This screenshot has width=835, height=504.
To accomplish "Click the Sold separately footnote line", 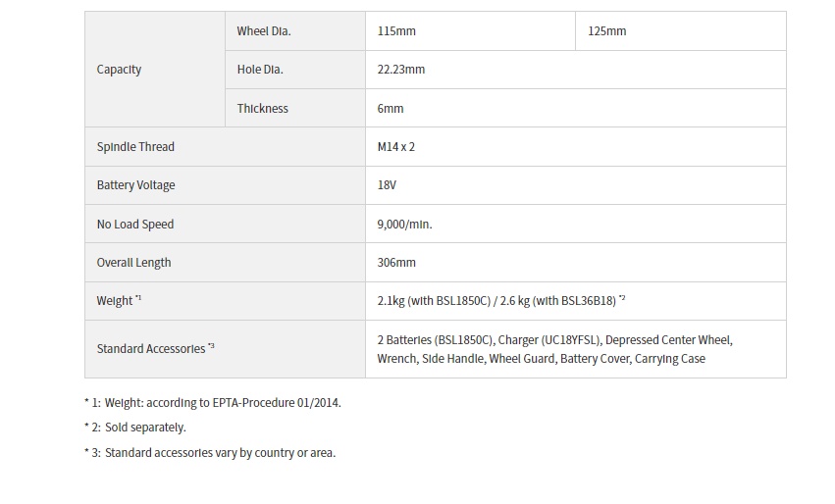I will pyautogui.click(x=135, y=428).
